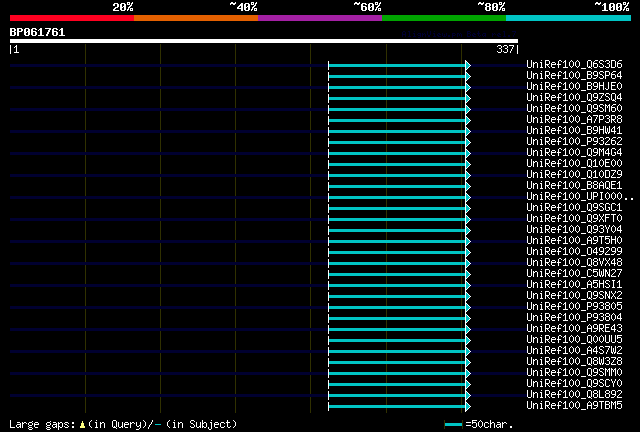Screen dimensions: 640x432
Task: Select the UniRef100_Q8VX48 label
Action: tap(574, 263)
